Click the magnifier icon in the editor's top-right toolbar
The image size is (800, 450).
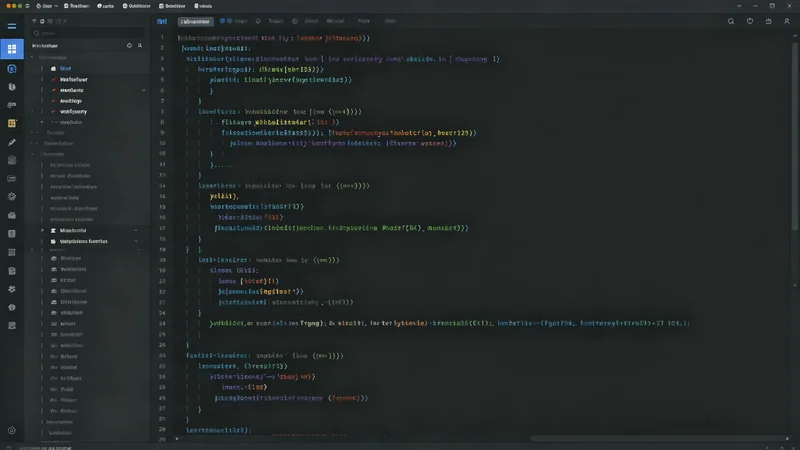(x=731, y=21)
